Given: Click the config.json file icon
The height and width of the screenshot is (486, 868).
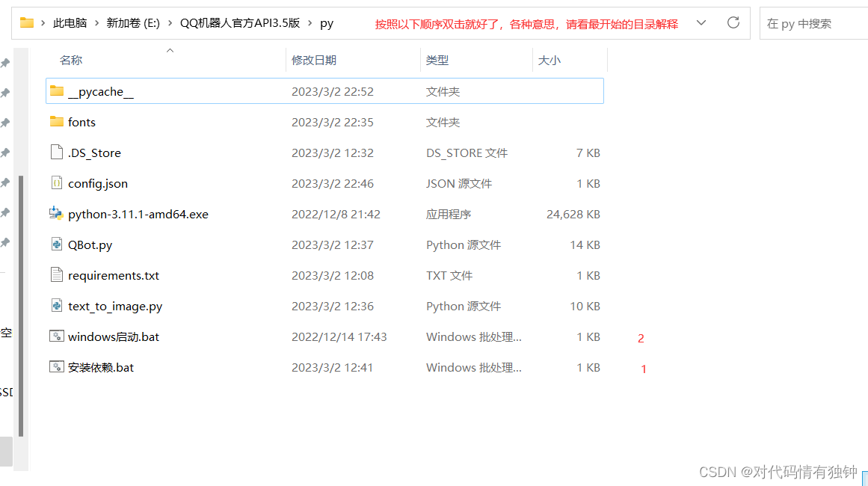Looking at the screenshot, I should coord(57,182).
